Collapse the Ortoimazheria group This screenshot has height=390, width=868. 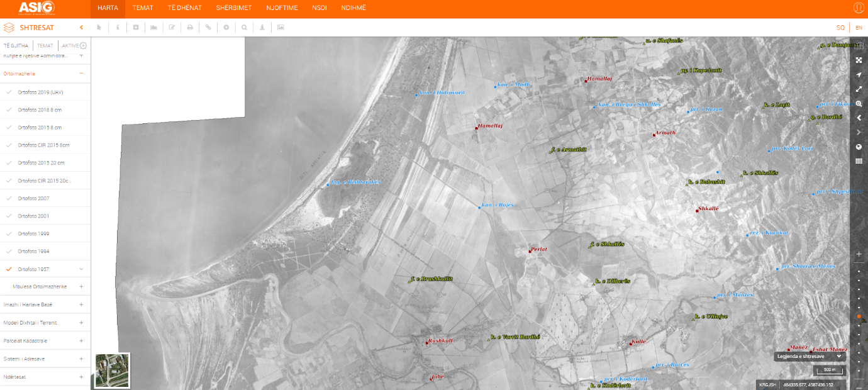click(x=81, y=74)
